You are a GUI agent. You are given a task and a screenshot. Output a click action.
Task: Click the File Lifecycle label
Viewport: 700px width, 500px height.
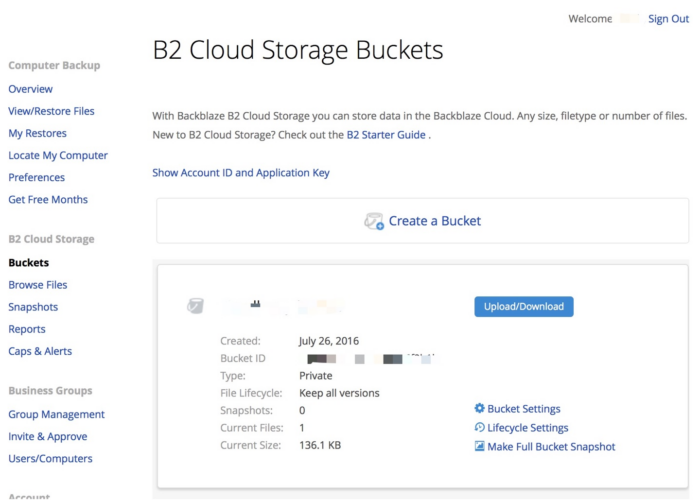click(x=251, y=393)
